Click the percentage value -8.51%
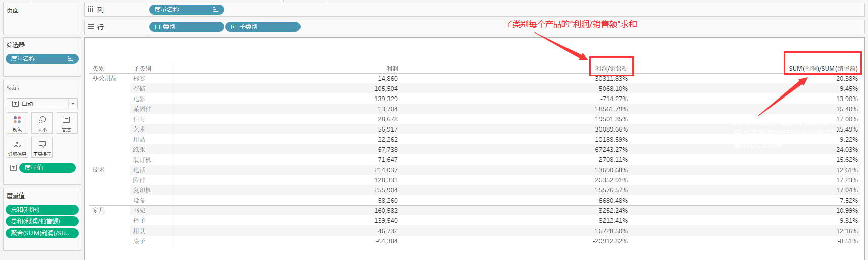Screen dimensions: 868x260 click(848, 241)
